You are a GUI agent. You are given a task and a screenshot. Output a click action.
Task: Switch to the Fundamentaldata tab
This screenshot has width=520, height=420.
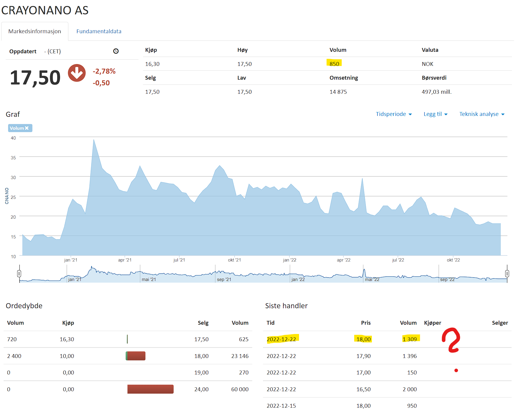(x=99, y=31)
